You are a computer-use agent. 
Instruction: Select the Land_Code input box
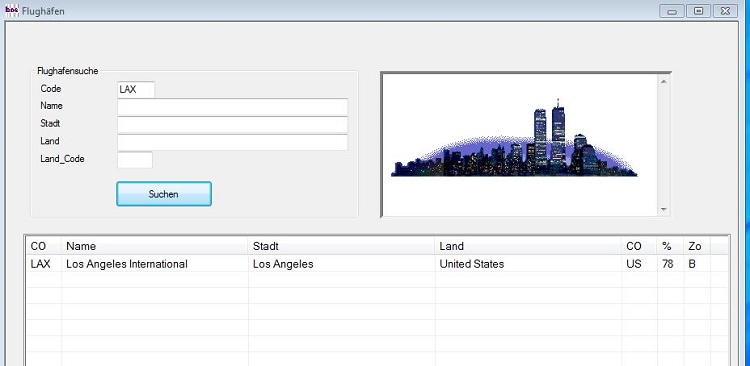tap(135, 160)
